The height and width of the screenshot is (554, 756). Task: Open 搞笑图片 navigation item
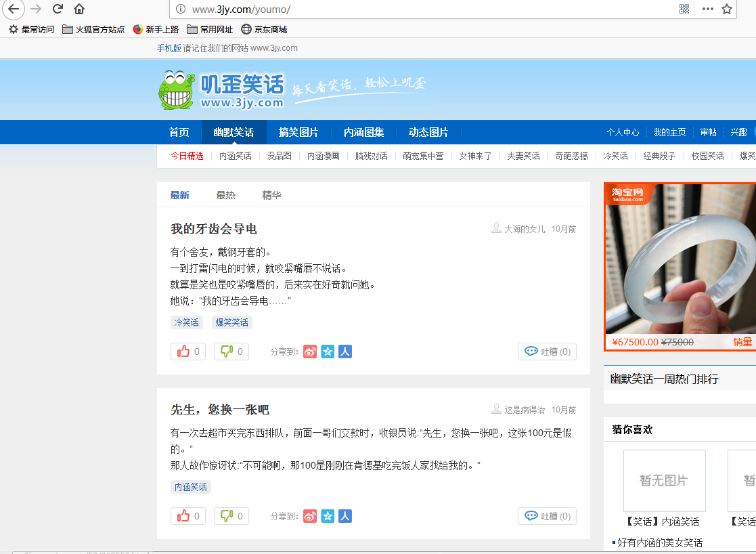[x=298, y=132]
